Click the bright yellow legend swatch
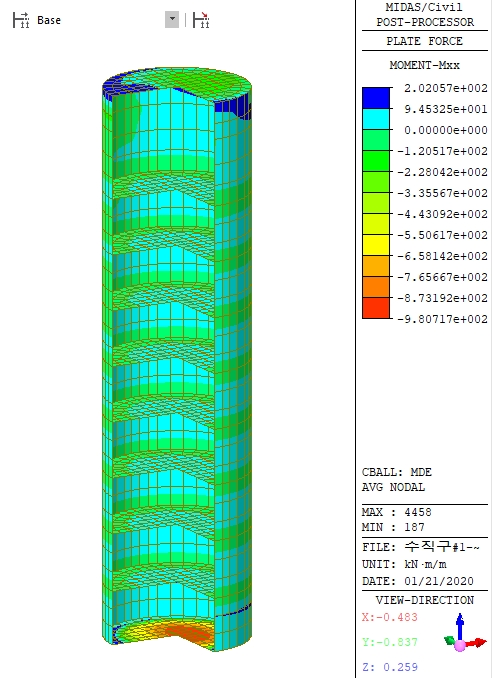Image resolution: width=492 pixels, height=678 pixels. 376,245
